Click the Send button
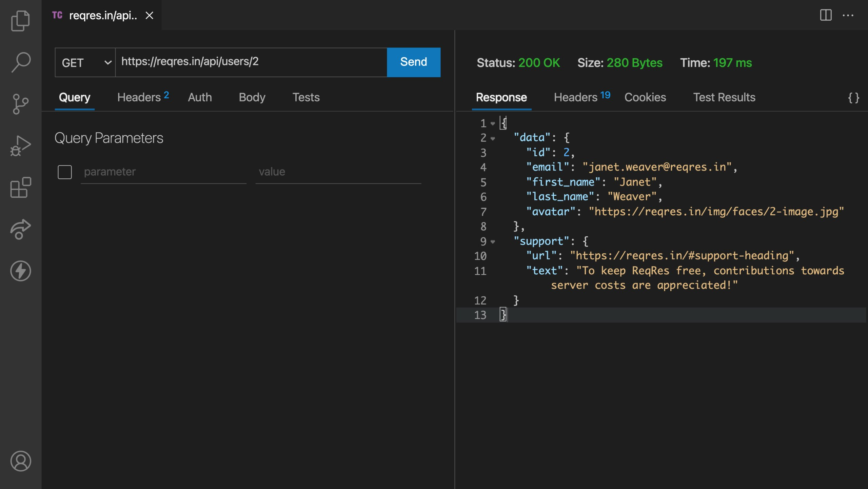This screenshot has width=868, height=489. 414,62
